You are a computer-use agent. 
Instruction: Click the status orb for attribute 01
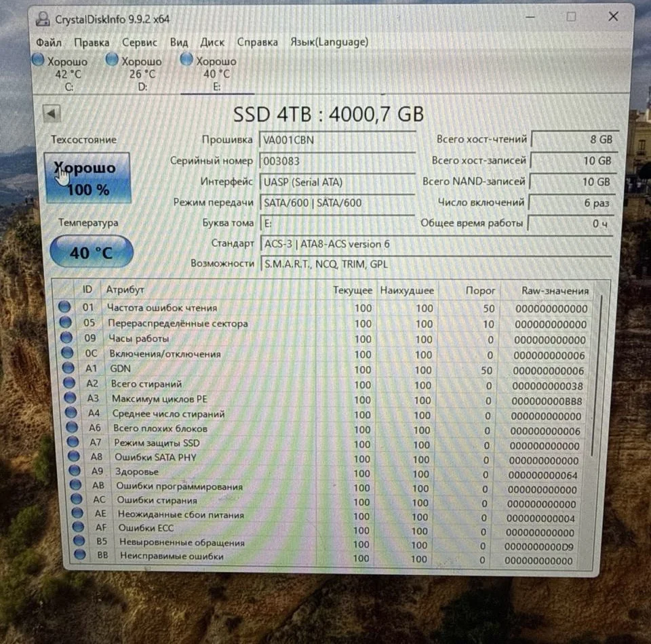click(x=64, y=306)
